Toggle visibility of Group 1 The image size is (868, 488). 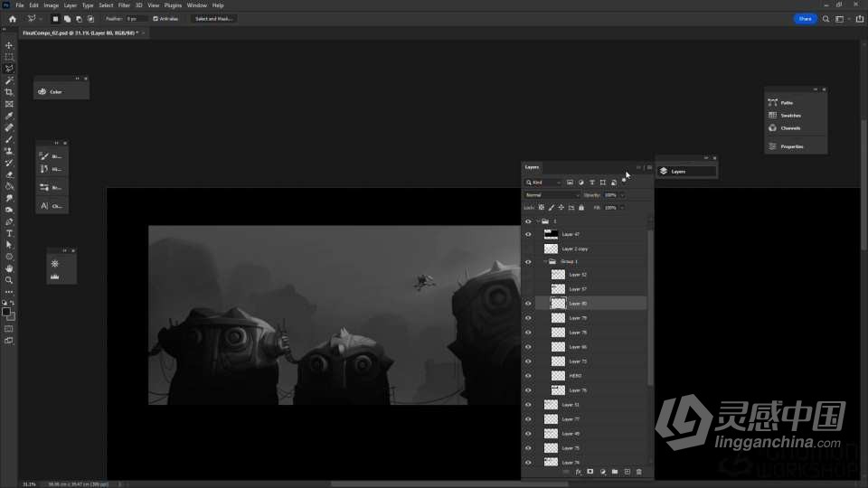click(528, 262)
